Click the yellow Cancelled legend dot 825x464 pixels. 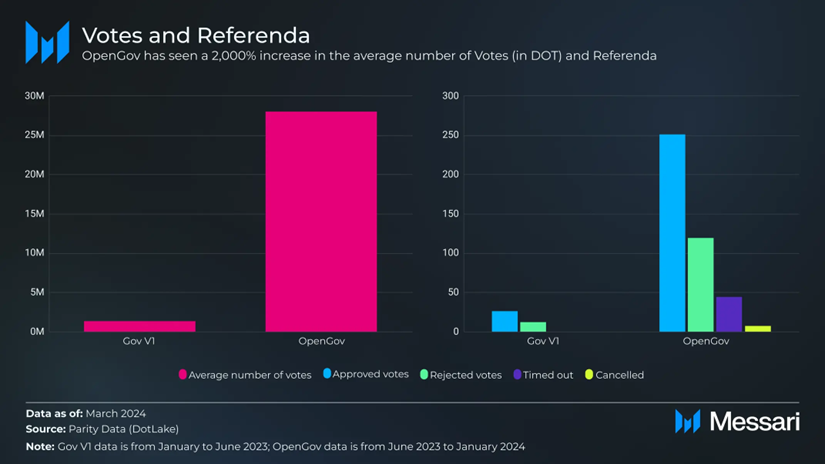pos(589,375)
